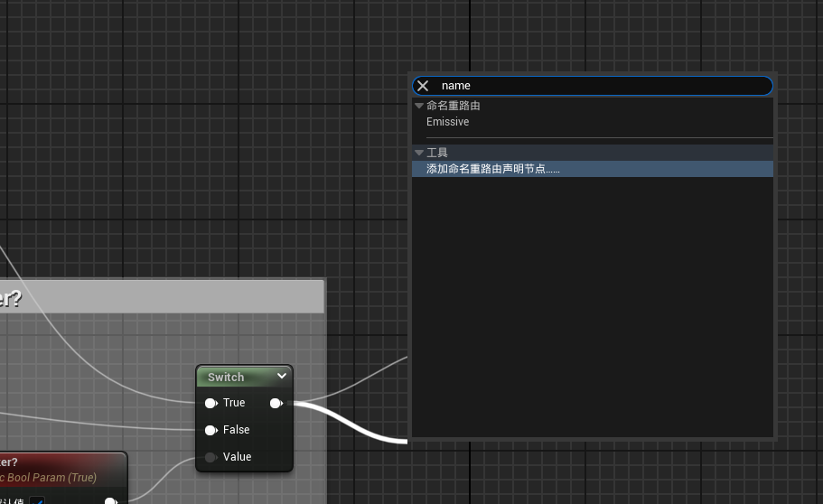Select the Emissive named reroute entry

tap(448, 122)
